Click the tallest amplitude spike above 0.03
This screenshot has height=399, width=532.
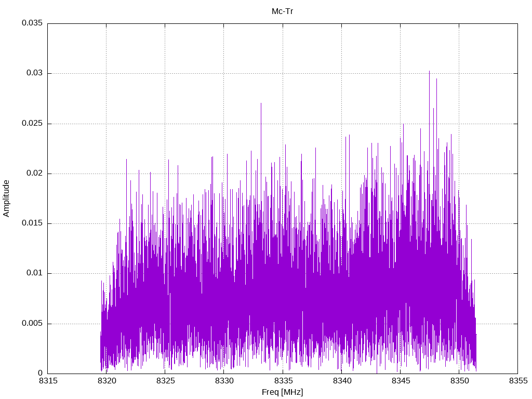coord(429,72)
